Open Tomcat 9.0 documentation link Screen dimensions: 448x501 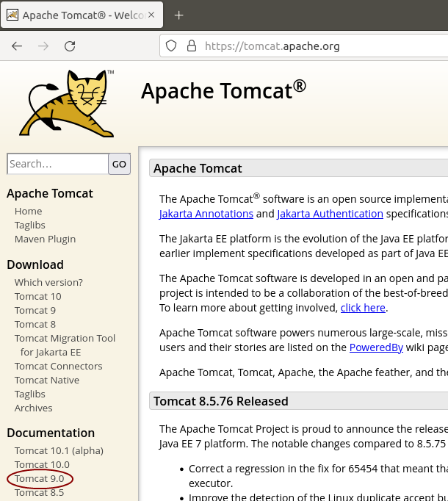coord(39,478)
